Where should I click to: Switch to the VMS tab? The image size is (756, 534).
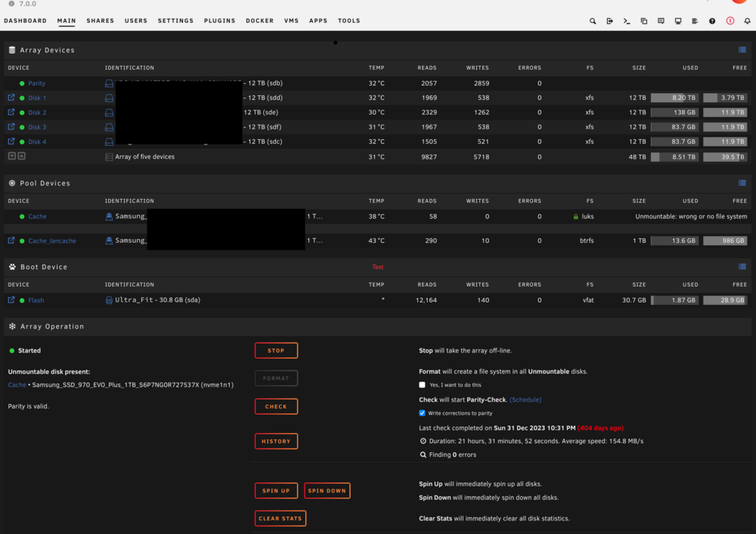[291, 20]
